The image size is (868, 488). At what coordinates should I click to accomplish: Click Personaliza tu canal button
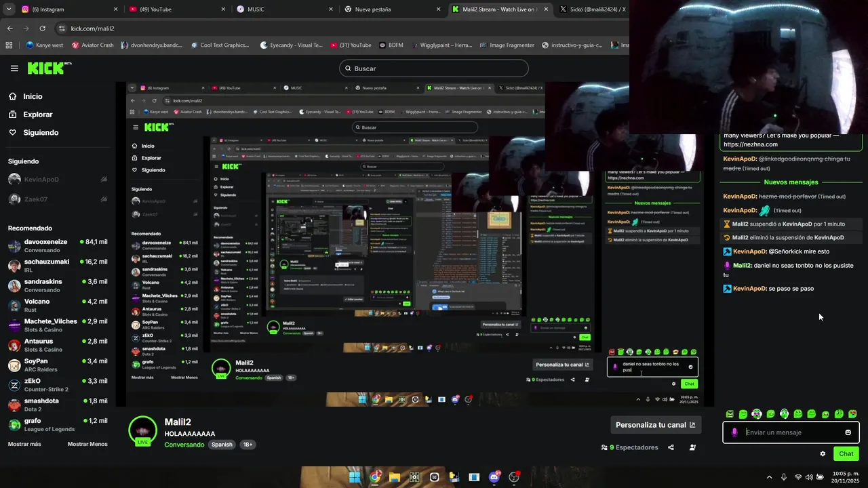pos(656,425)
